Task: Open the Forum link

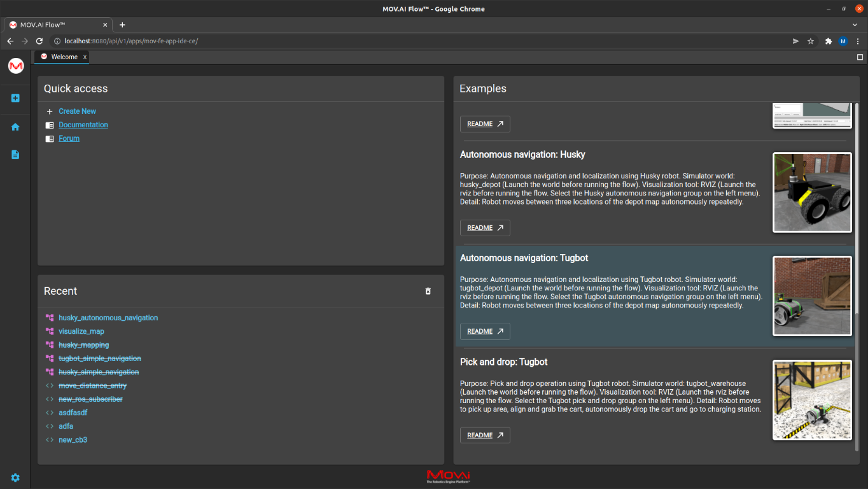Action: click(x=69, y=138)
